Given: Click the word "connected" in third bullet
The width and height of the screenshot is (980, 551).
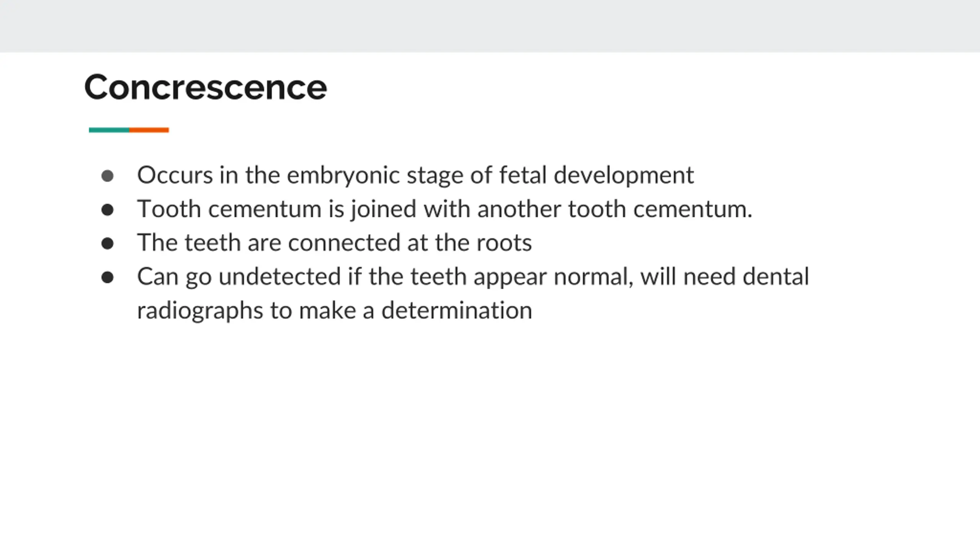Looking at the screenshot, I should (344, 243).
